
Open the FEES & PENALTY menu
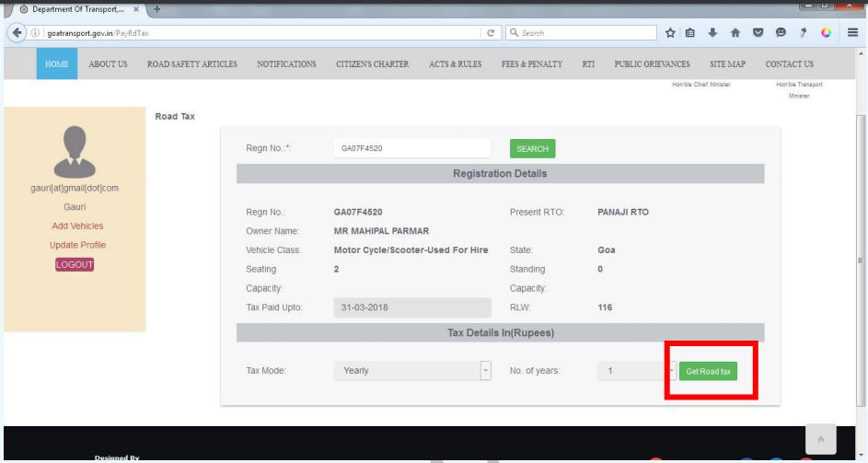pos(532,64)
